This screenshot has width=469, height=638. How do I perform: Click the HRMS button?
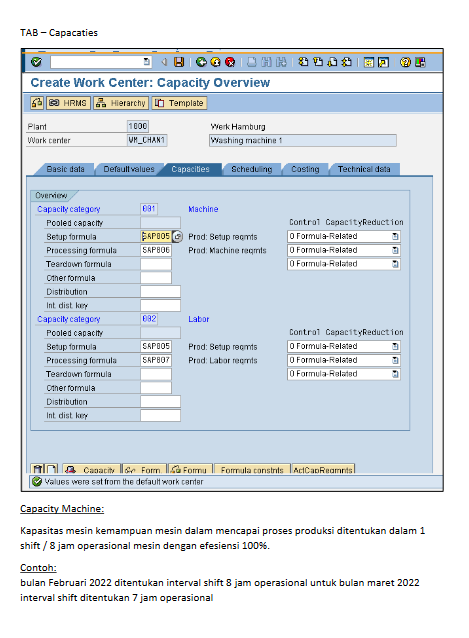68,103
